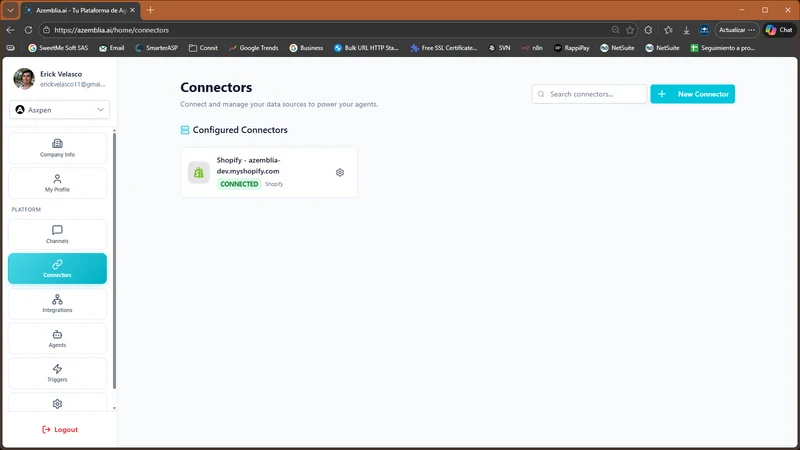Open My Profile page
The height and width of the screenshot is (450, 800).
click(57, 183)
